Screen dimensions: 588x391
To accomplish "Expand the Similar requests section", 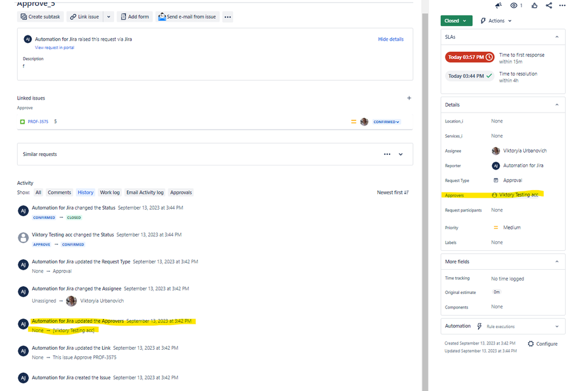I will pyautogui.click(x=401, y=154).
